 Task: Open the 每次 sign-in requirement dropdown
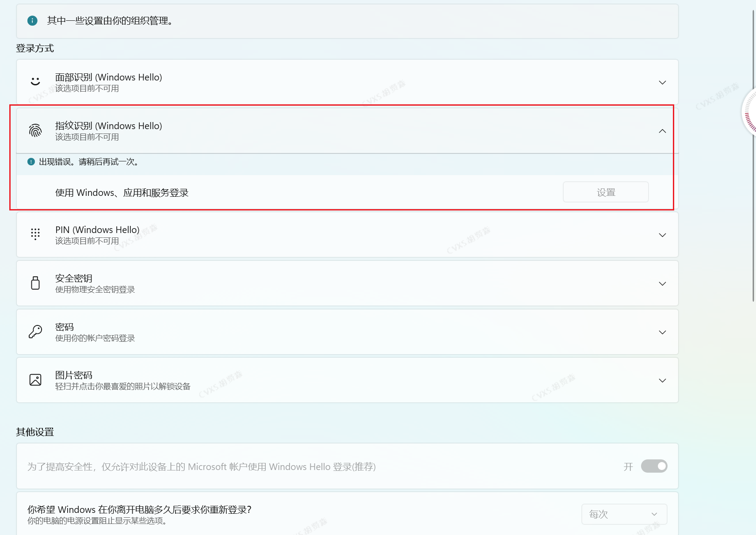624,514
